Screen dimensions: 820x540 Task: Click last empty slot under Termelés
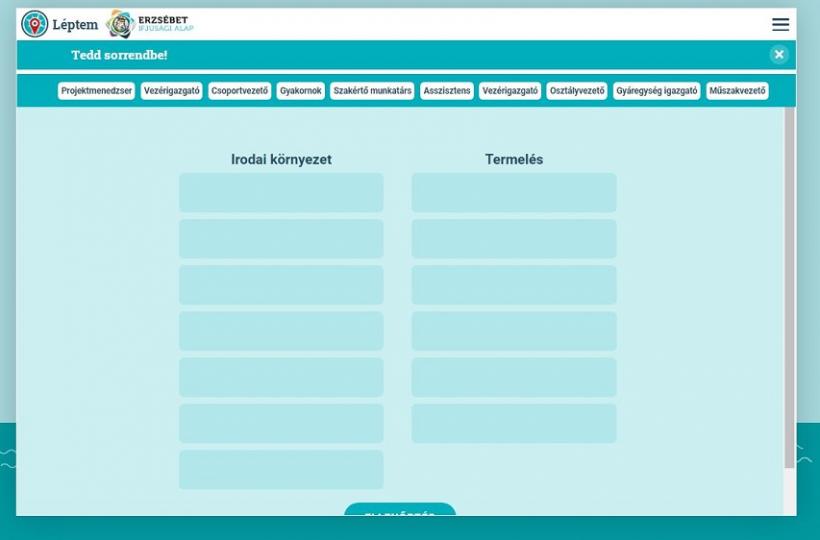[514, 423]
